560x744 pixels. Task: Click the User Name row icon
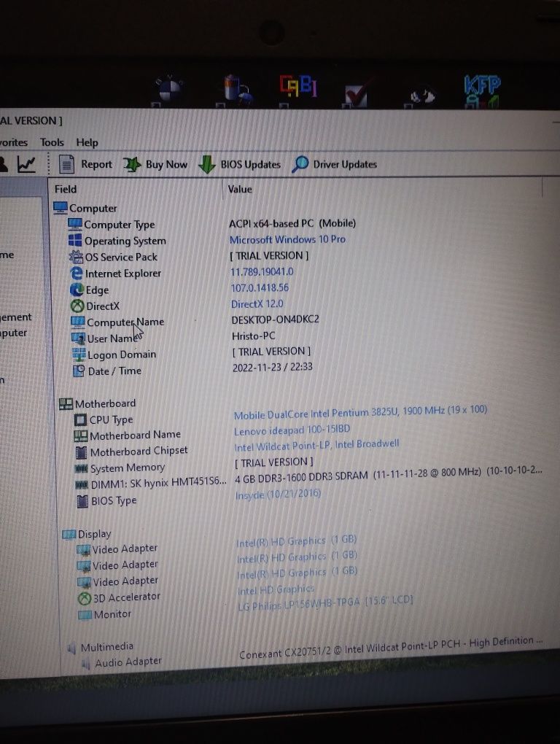(x=78, y=338)
